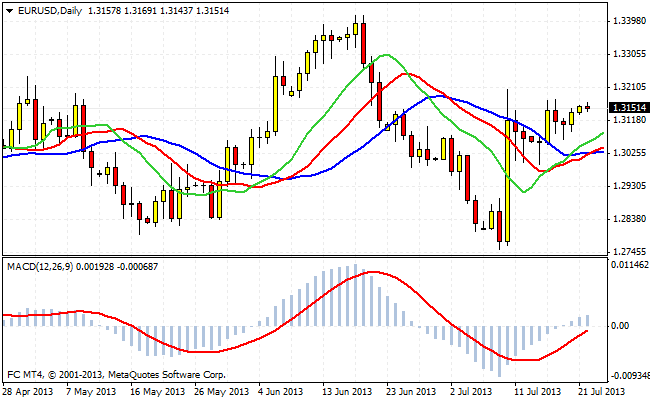Select the 4 Jun 2013 date label

coord(280,392)
